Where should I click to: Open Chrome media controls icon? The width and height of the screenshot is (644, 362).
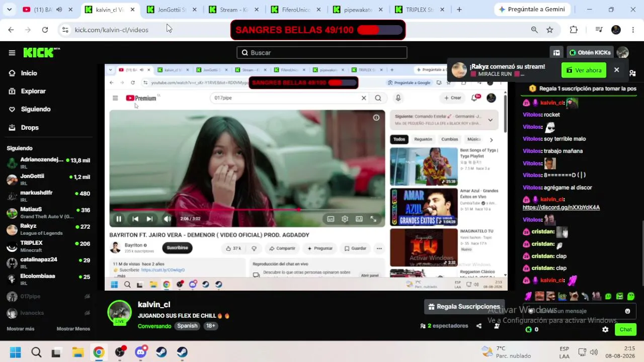pyautogui.click(x=599, y=30)
